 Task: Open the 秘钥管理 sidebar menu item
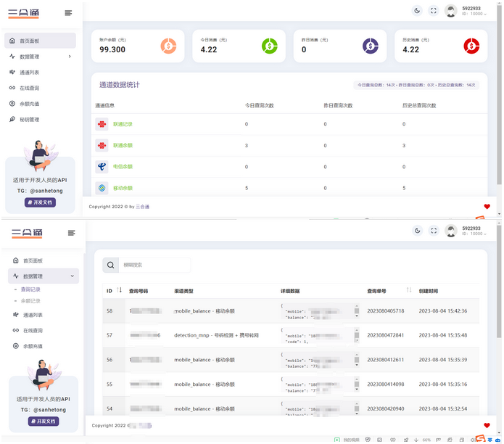click(x=30, y=120)
